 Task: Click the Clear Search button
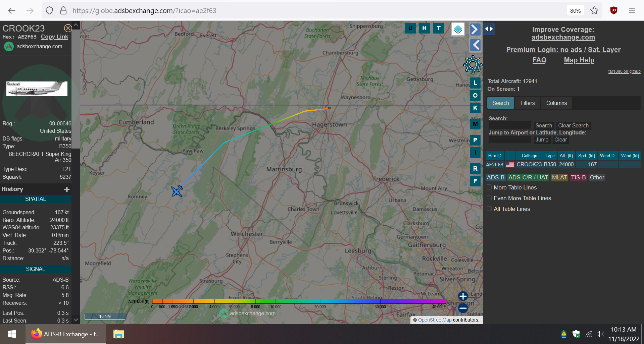573,125
